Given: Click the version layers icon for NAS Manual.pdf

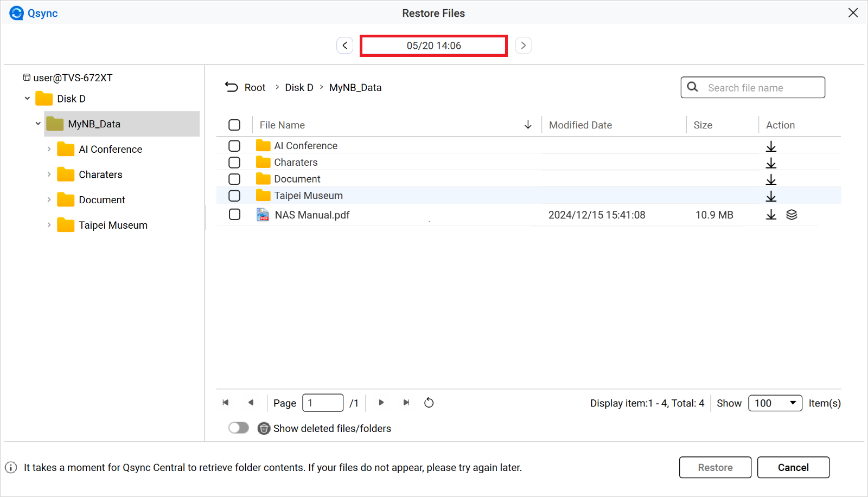Looking at the screenshot, I should point(792,215).
